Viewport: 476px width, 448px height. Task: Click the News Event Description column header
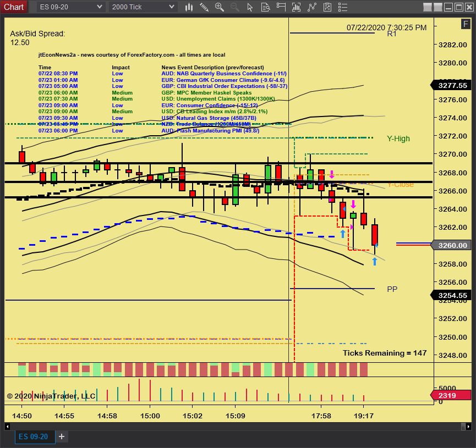coord(213,67)
